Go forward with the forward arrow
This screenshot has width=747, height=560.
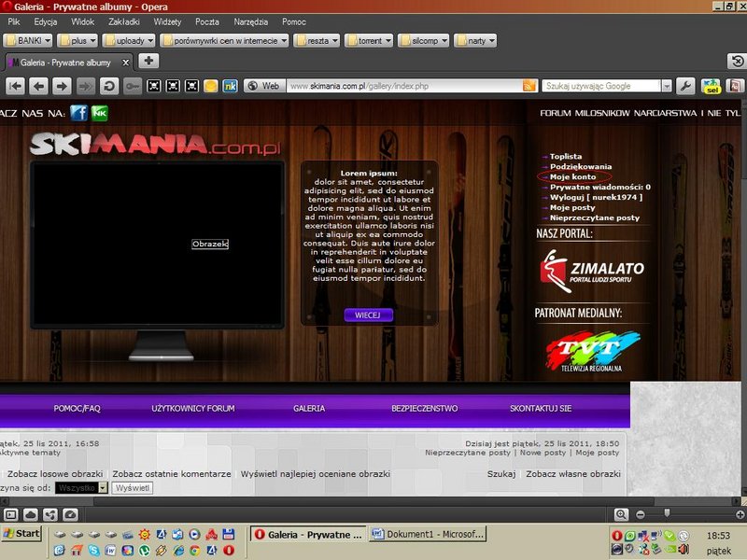coord(62,86)
